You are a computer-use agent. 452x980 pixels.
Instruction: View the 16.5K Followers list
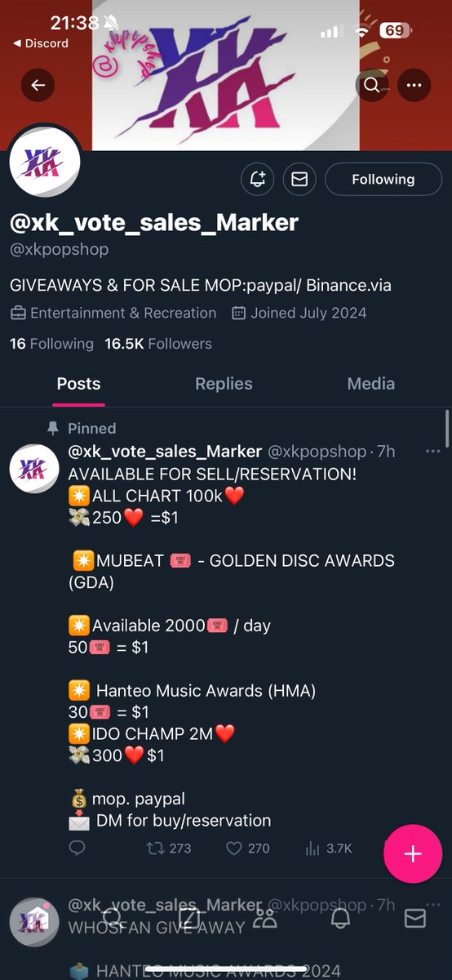(x=158, y=344)
